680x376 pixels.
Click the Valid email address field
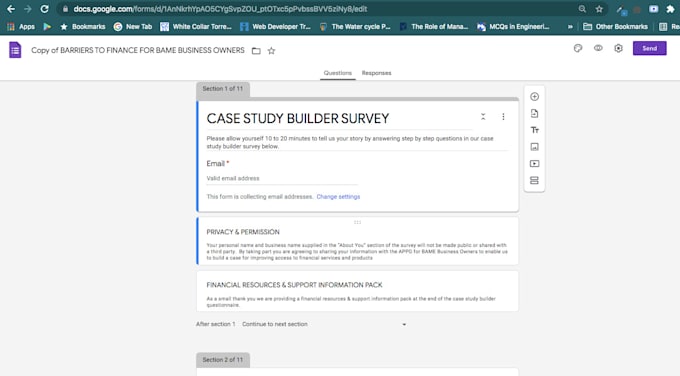pos(282,178)
